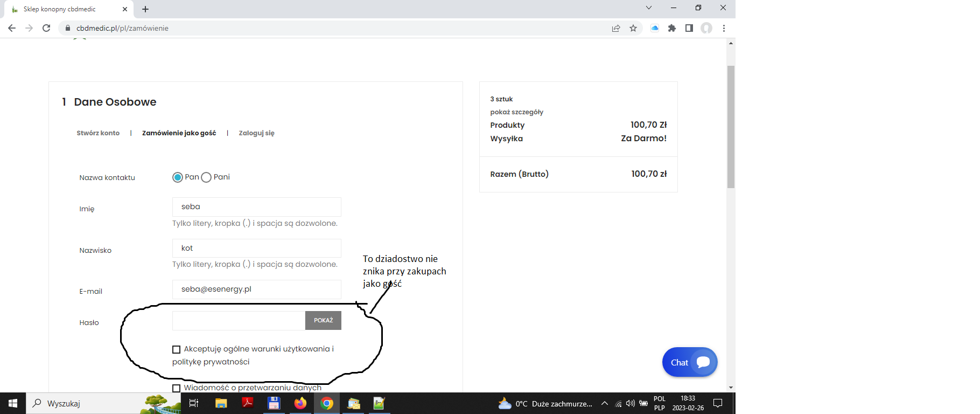Open the Chrome three-dot menu
980x414 pixels.
[x=724, y=28]
